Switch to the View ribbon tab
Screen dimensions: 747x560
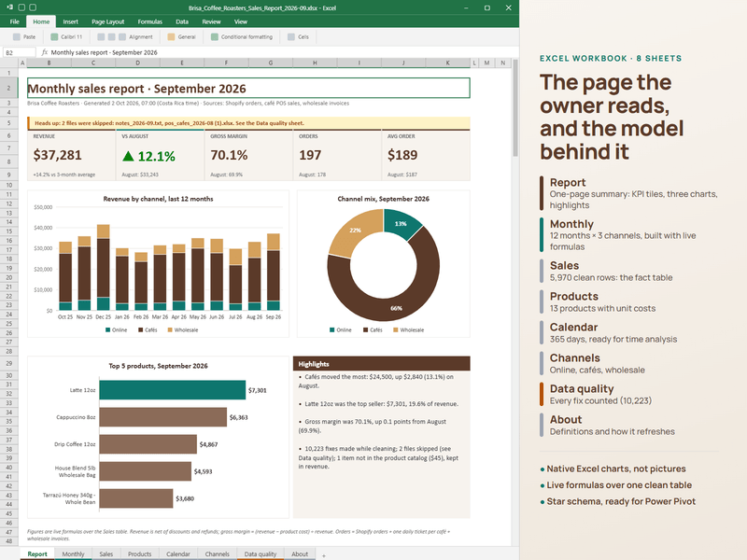point(241,21)
